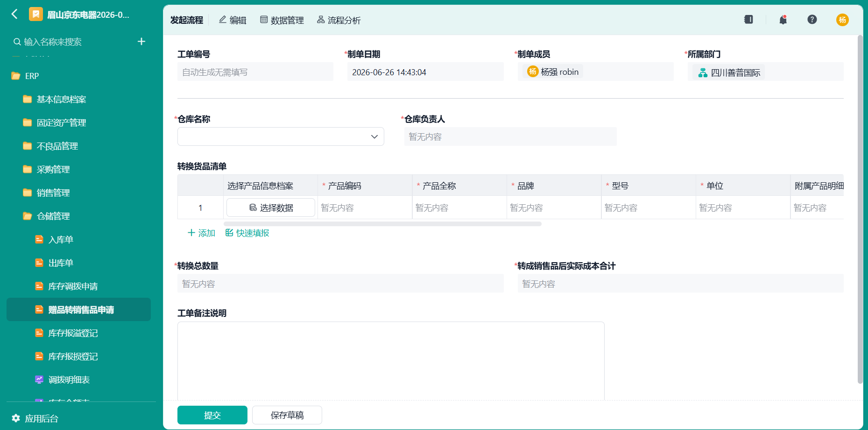868x430 pixels.
Task: Open 应用后台 settings
Action: tap(35, 418)
